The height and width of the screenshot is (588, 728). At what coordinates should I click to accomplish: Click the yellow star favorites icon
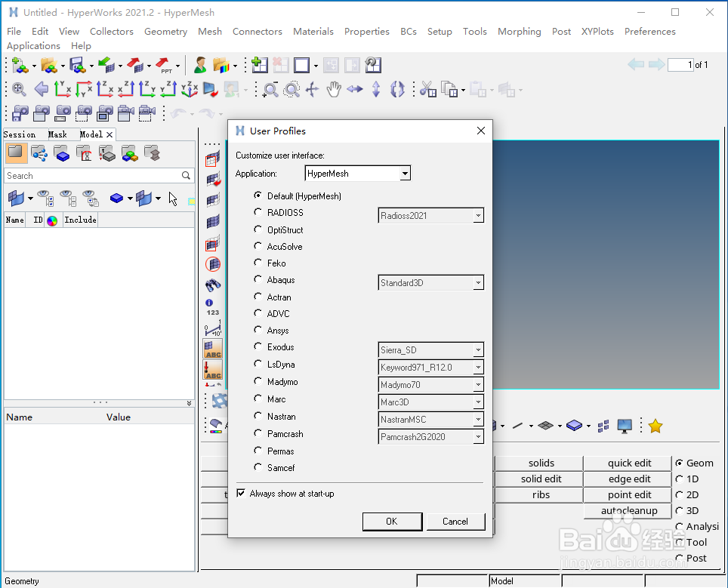[655, 426]
